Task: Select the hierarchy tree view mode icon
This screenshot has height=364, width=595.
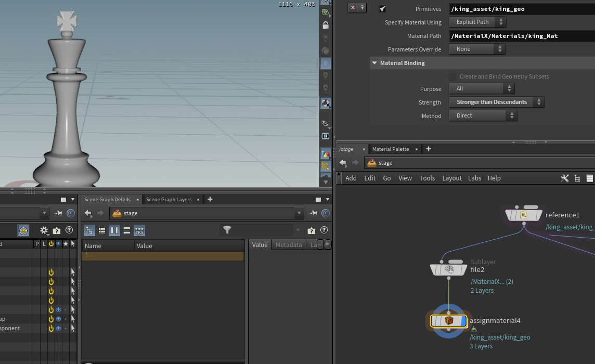Action: (89, 230)
